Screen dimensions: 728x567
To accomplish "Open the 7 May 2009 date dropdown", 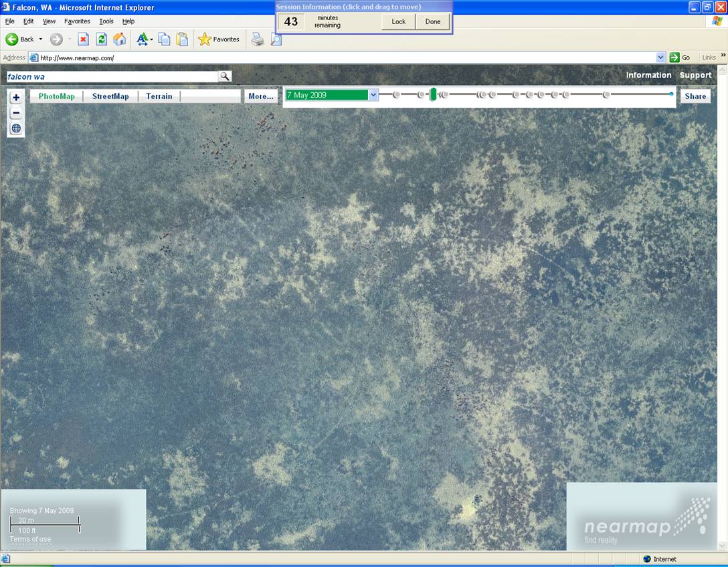I will (x=373, y=95).
